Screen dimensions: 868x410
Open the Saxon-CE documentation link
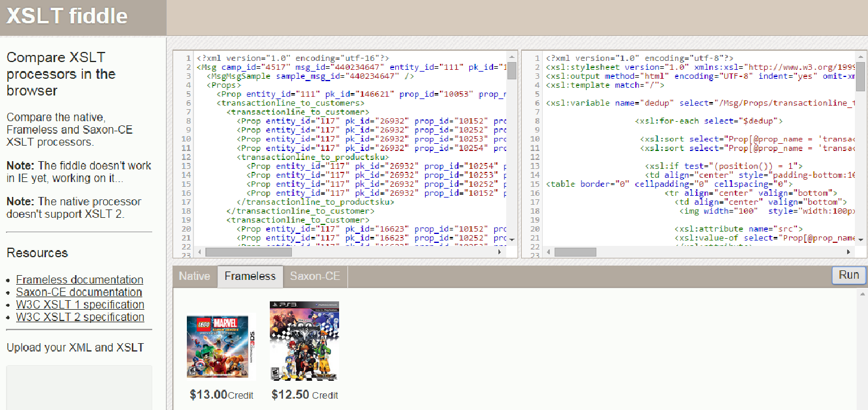(x=79, y=292)
